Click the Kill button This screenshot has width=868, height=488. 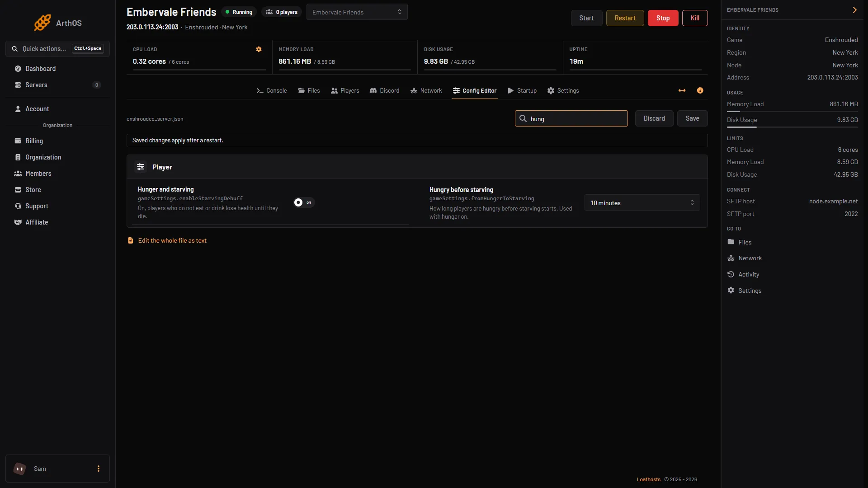[695, 18]
